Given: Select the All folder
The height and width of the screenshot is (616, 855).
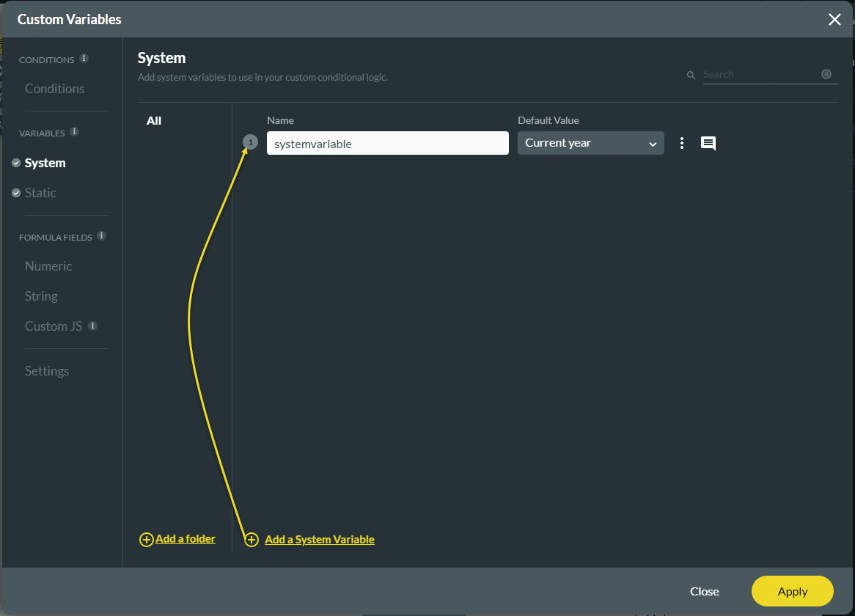Looking at the screenshot, I should pyautogui.click(x=154, y=121).
